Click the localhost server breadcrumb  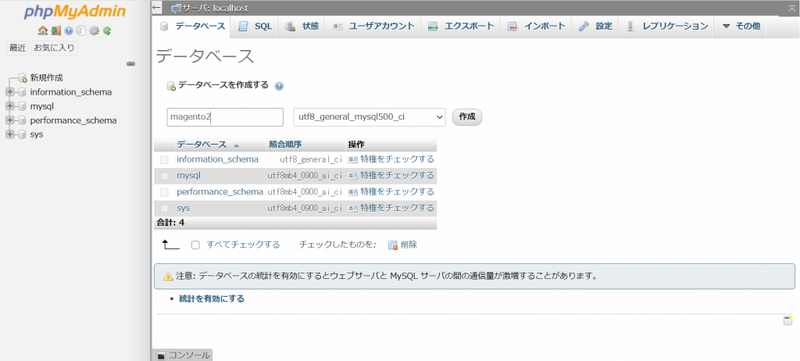click(x=216, y=9)
